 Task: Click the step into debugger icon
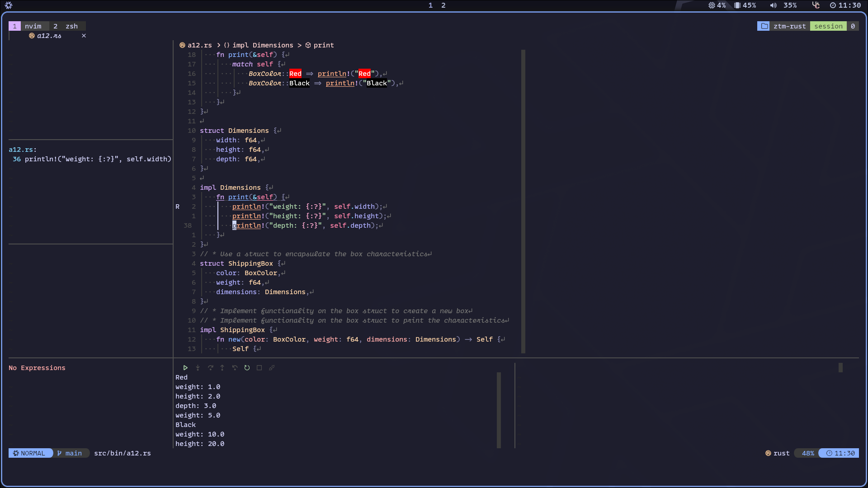point(198,368)
